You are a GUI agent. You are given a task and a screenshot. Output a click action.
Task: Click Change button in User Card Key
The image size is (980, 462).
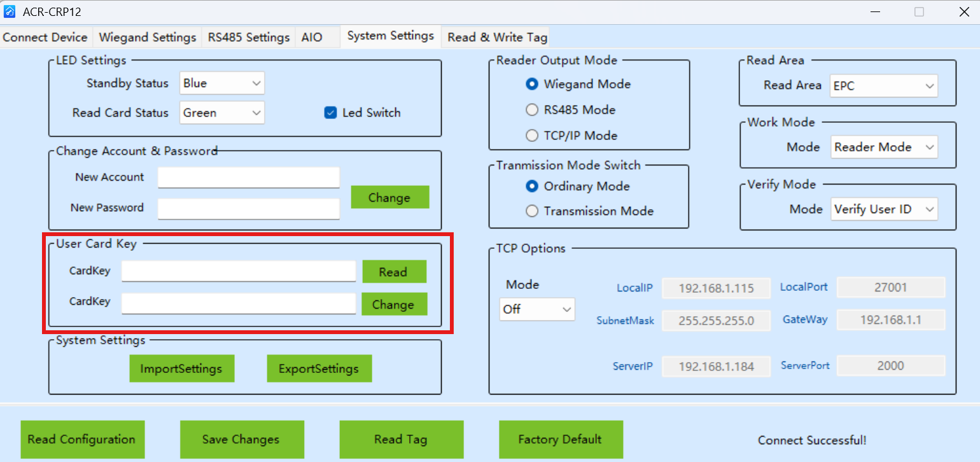click(x=395, y=304)
